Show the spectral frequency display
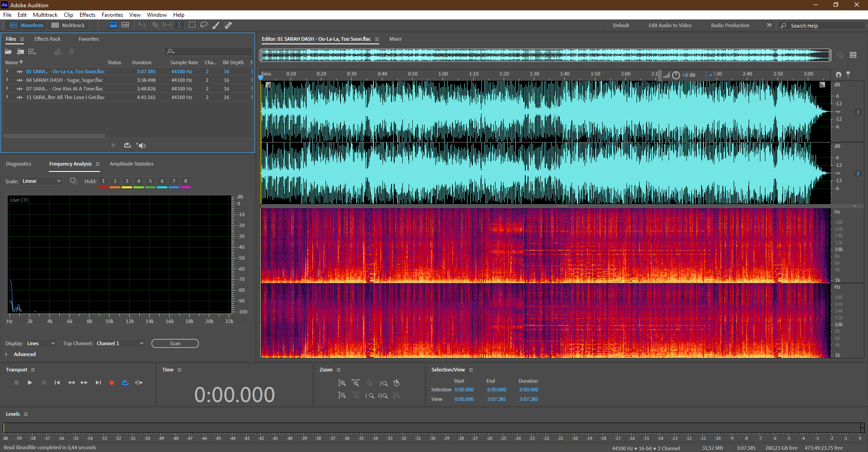This screenshot has height=452, width=868. [113, 25]
